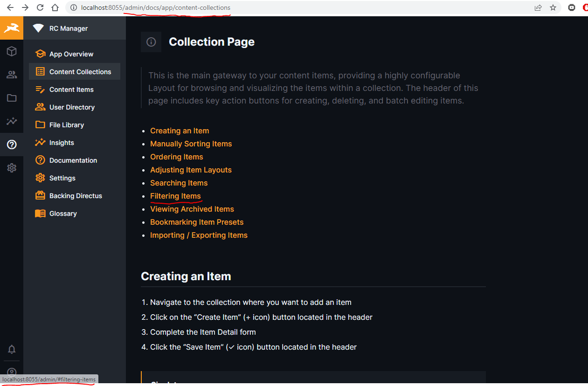Open Documentation sidebar item
Viewport: 588px width, 386px height.
coord(75,160)
